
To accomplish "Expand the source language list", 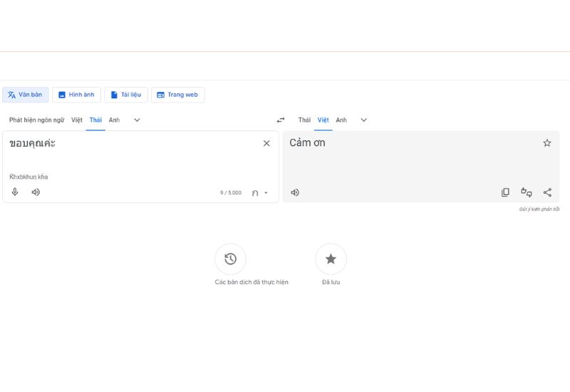I will tap(137, 120).
